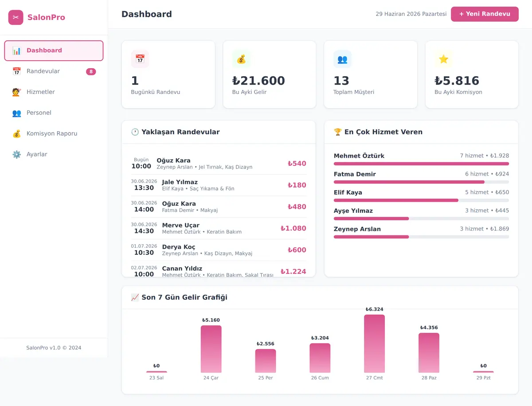The width and height of the screenshot is (532, 406).
Task: Click Zeynep Arslan's service progress bar
Action: (x=421, y=237)
